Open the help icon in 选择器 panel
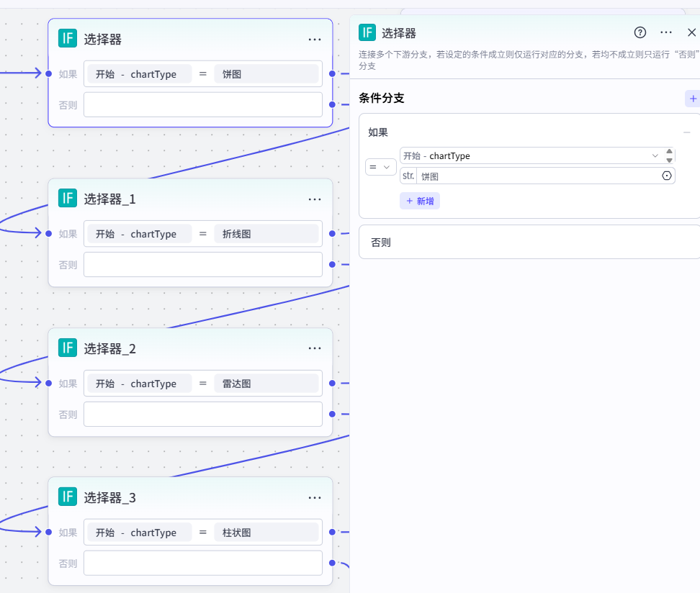 (640, 32)
